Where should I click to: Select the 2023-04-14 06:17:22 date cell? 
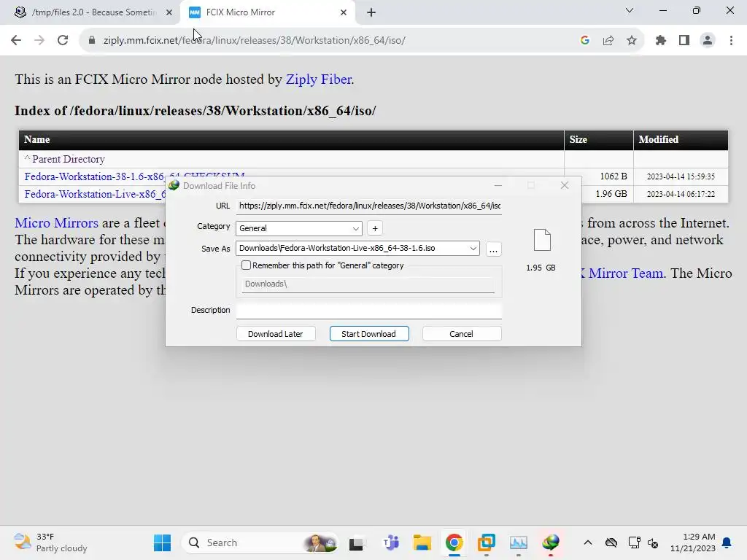pyautogui.click(x=681, y=194)
